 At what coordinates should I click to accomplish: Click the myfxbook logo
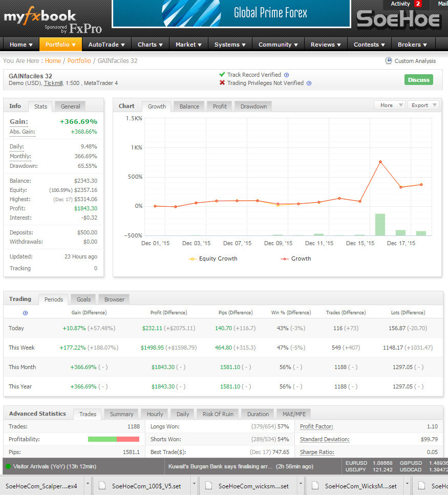[40, 16]
